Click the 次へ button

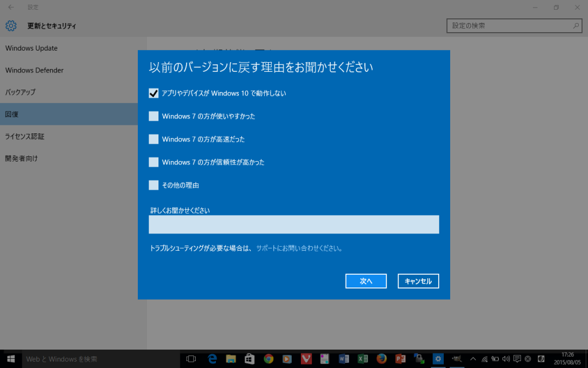coord(366,281)
